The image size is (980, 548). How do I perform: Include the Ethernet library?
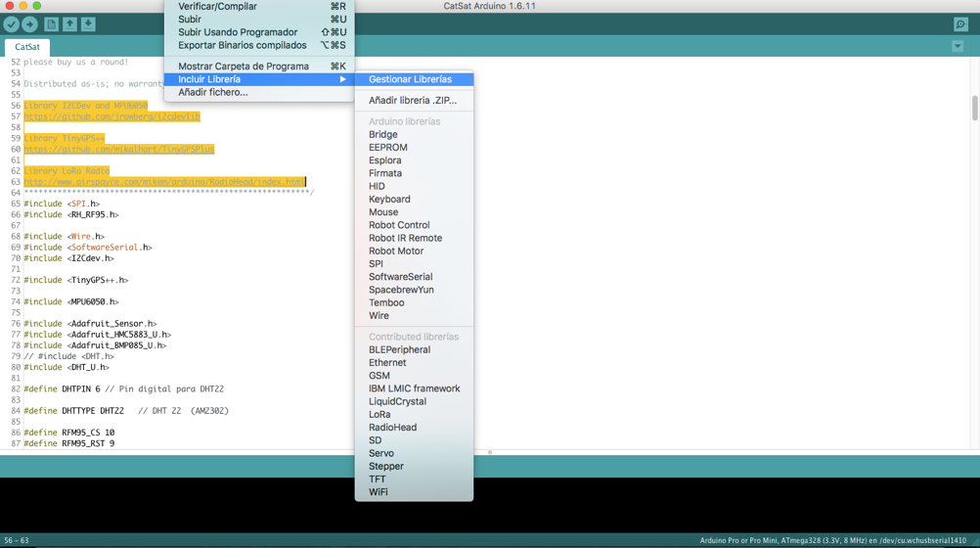414,363
